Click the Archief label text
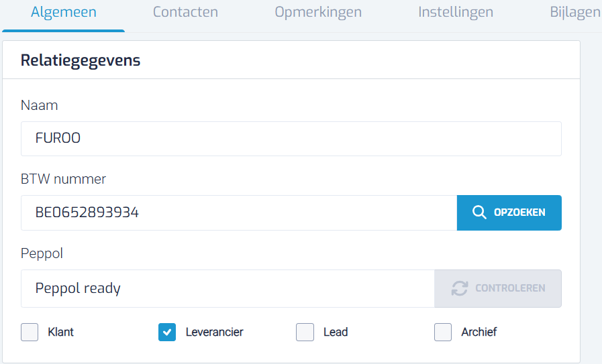The height and width of the screenshot is (364, 602). coord(479,332)
